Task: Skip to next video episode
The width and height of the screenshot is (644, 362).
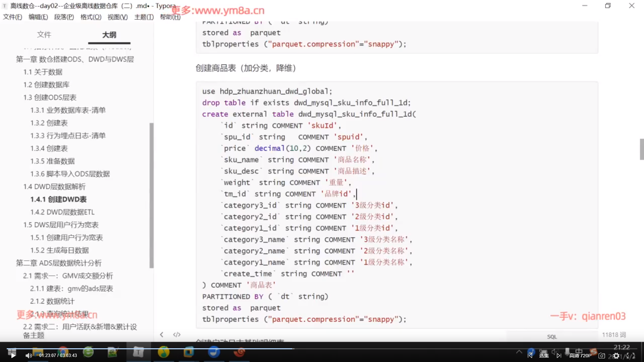Action: [559, 356]
